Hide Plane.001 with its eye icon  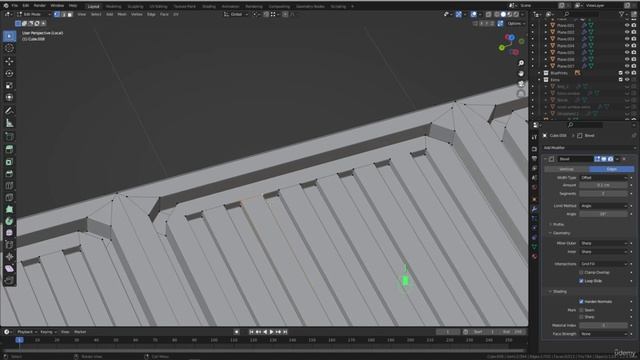pos(627,25)
